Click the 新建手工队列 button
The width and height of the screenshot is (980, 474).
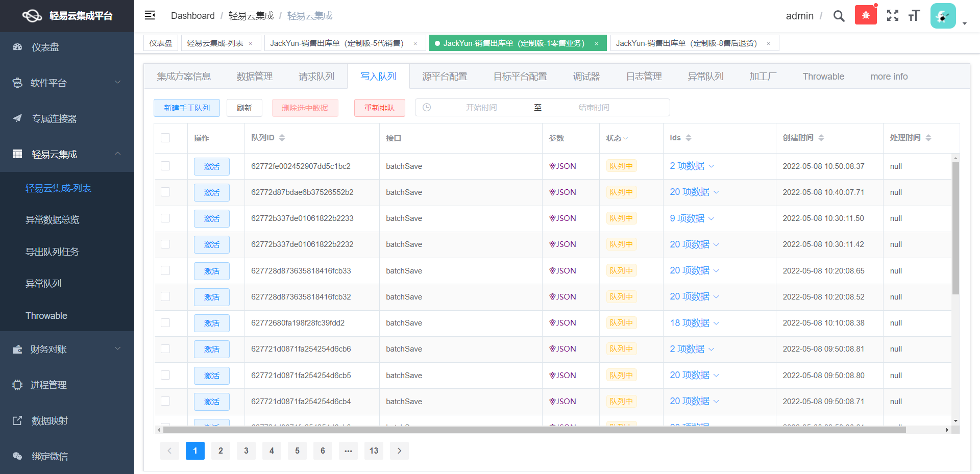click(x=186, y=108)
